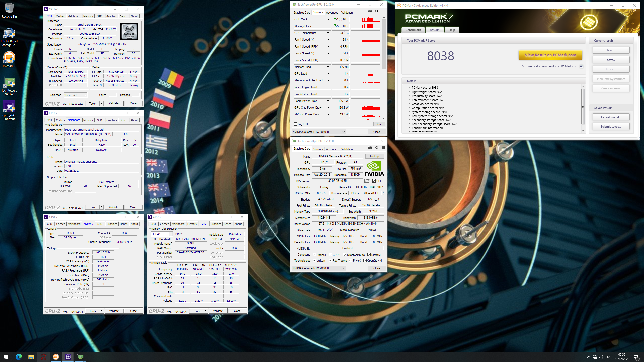
Task: Click the network icon in system tray
Action: [595, 357]
